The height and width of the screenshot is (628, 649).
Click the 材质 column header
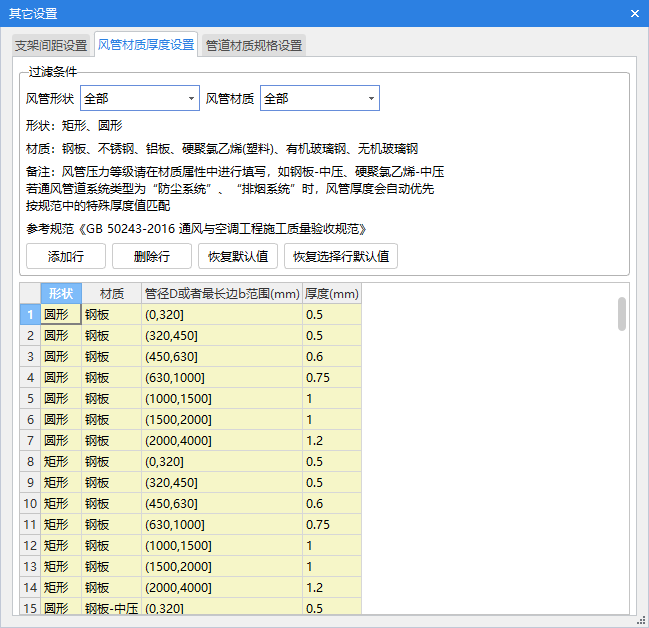pos(111,293)
